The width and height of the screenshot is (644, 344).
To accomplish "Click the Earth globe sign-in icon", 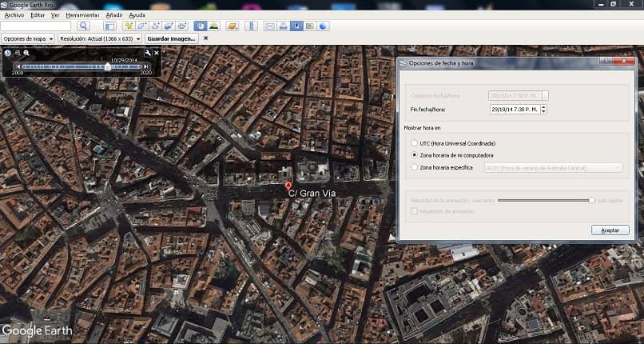I will (x=323, y=26).
